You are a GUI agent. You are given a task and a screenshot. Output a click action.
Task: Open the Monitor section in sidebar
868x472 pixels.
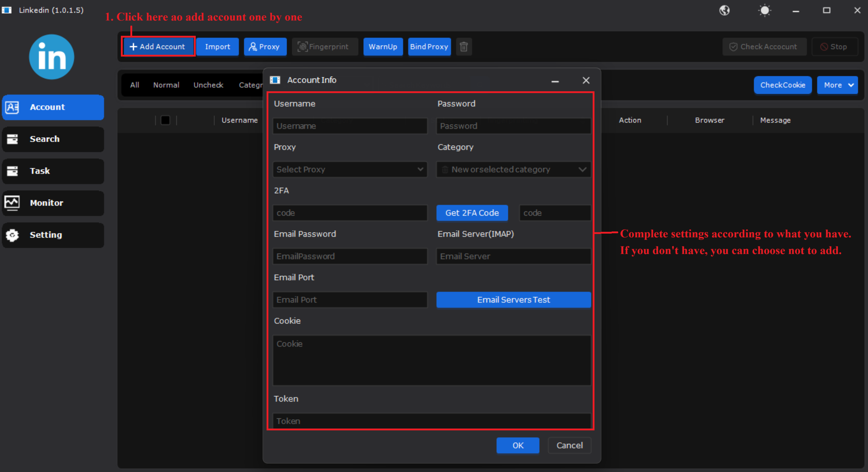coord(53,203)
